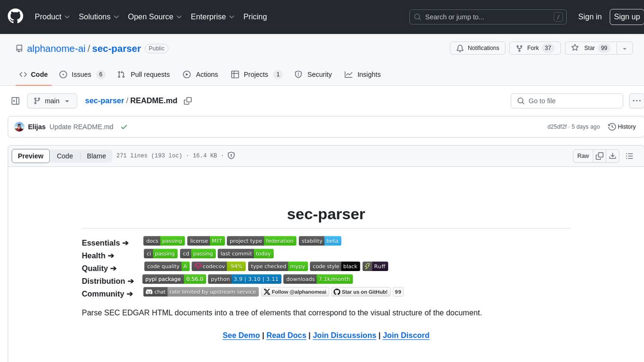Toggle the file tree side panel
The height and width of the screenshot is (362, 644).
16,101
